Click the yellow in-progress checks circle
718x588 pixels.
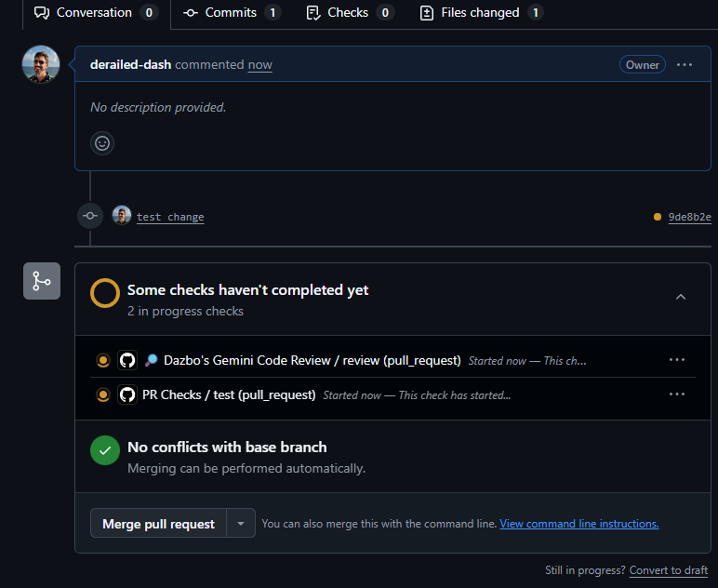105,293
